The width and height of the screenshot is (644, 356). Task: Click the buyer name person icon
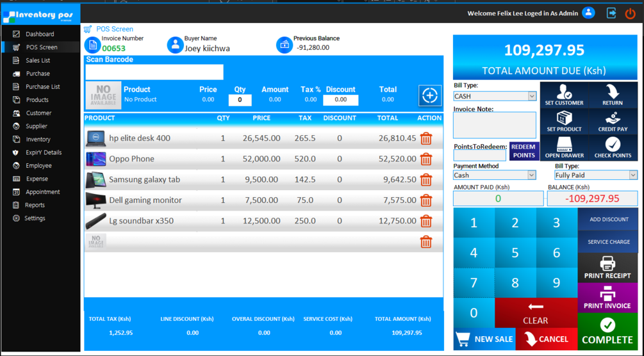175,45
